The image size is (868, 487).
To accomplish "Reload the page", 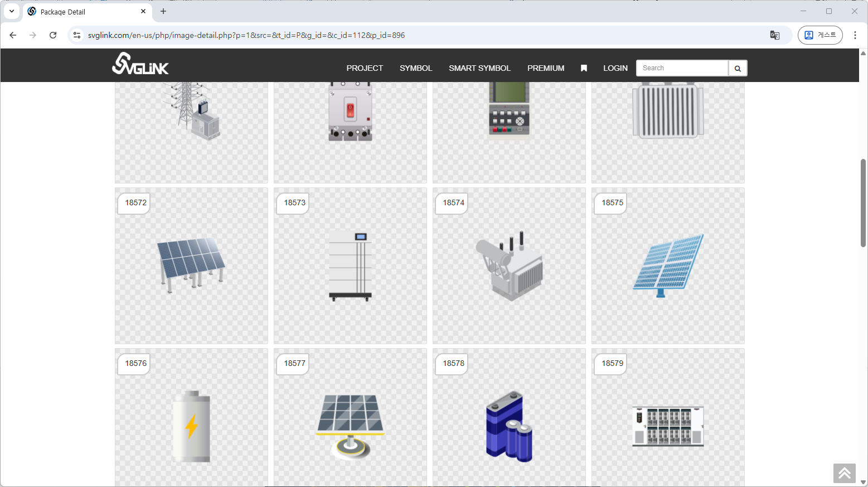I will click(53, 35).
